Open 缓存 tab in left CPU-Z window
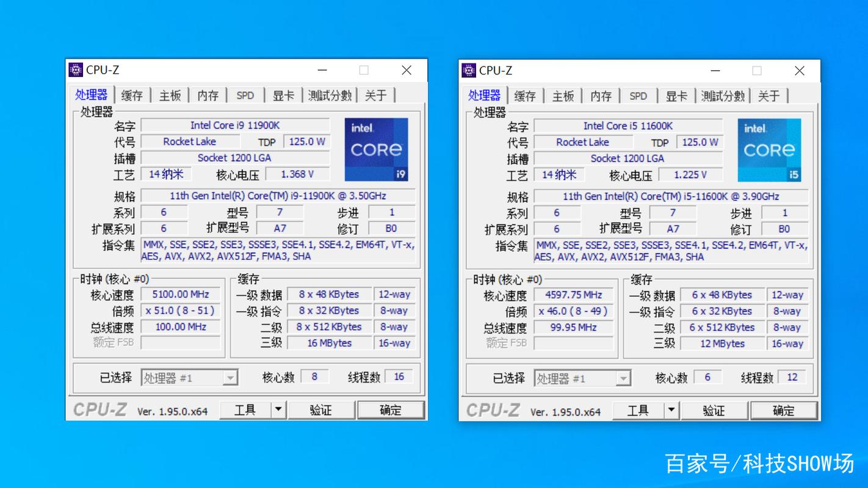This screenshot has width=868, height=488. pyautogui.click(x=132, y=95)
